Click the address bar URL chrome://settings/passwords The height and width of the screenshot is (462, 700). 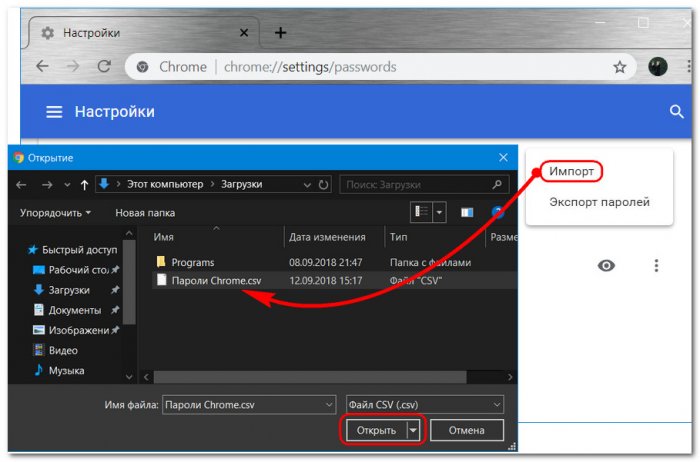click(x=310, y=67)
